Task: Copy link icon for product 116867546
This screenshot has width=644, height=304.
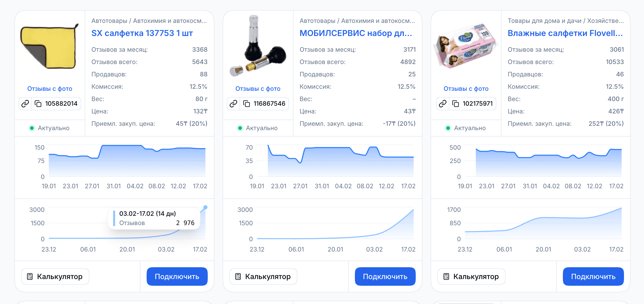Action: [233, 104]
